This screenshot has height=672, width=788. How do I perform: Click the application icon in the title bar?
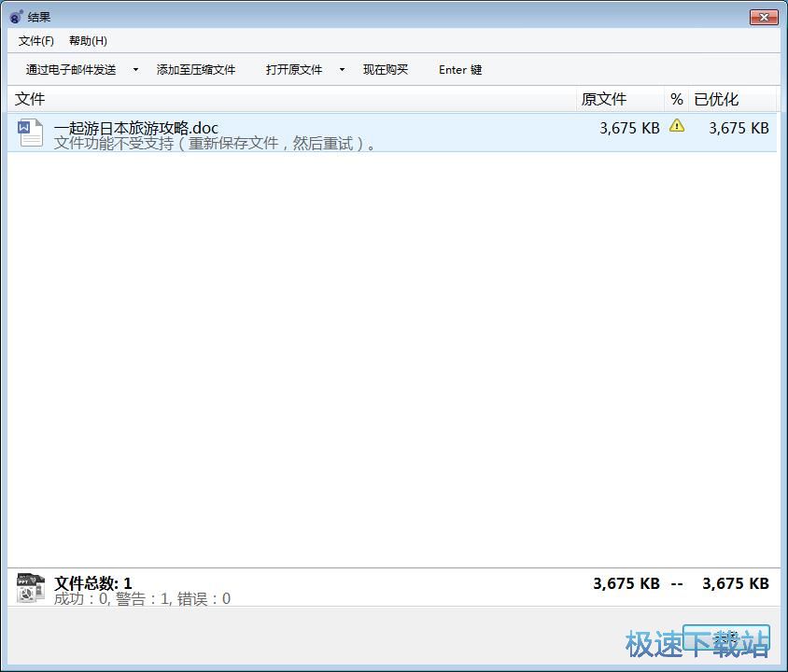click(x=16, y=17)
